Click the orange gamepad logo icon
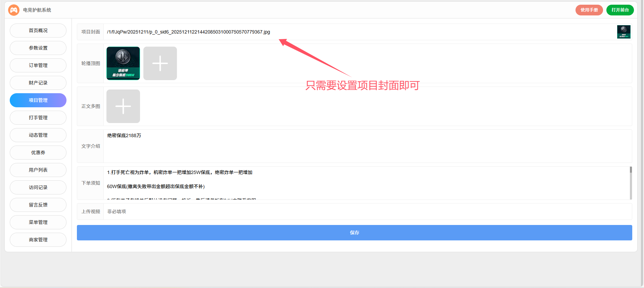The height and width of the screenshot is (288, 644). (x=14, y=10)
